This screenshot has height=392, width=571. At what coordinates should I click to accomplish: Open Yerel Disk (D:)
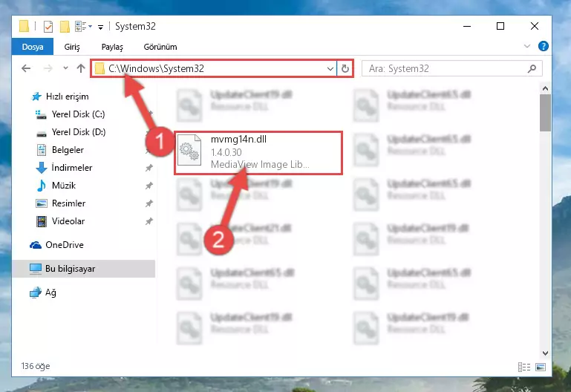[71, 132]
